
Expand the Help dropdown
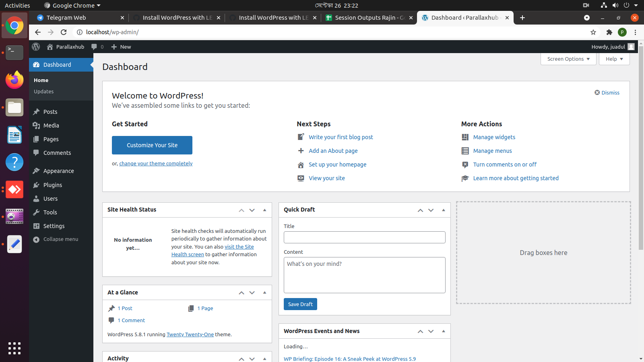(x=614, y=59)
